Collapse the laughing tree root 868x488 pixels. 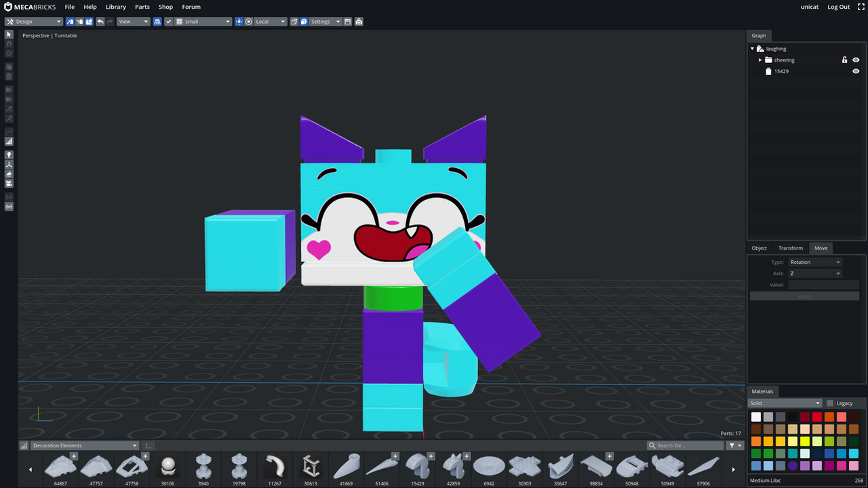coord(752,49)
